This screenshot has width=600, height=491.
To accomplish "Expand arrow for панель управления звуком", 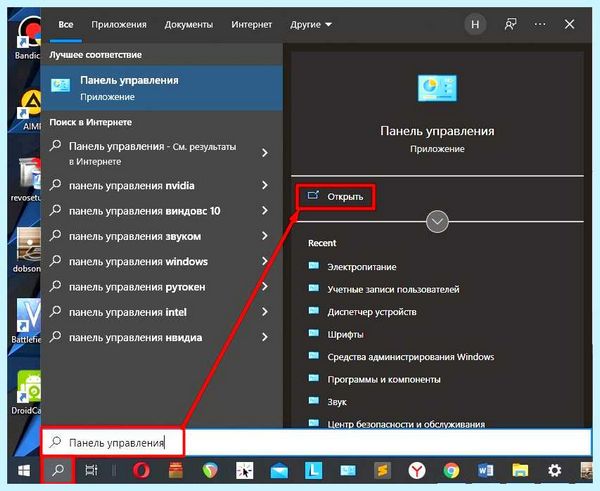I will point(265,236).
